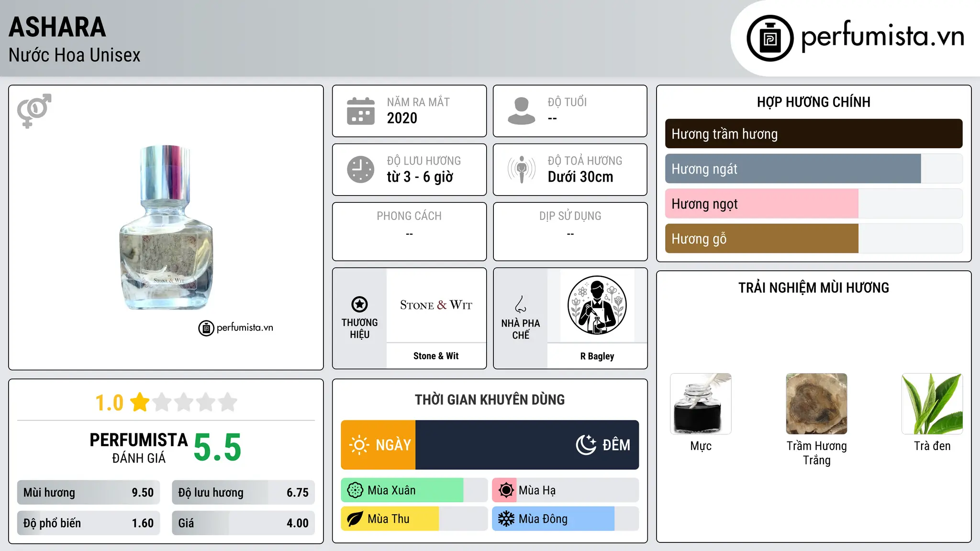Click the Mực note label
This screenshot has width=980, height=551.
click(701, 446)
